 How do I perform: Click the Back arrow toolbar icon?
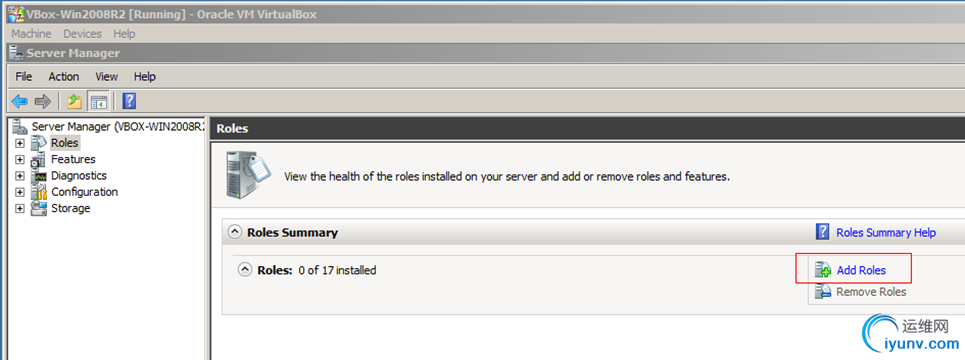click(x=20, y=101)
